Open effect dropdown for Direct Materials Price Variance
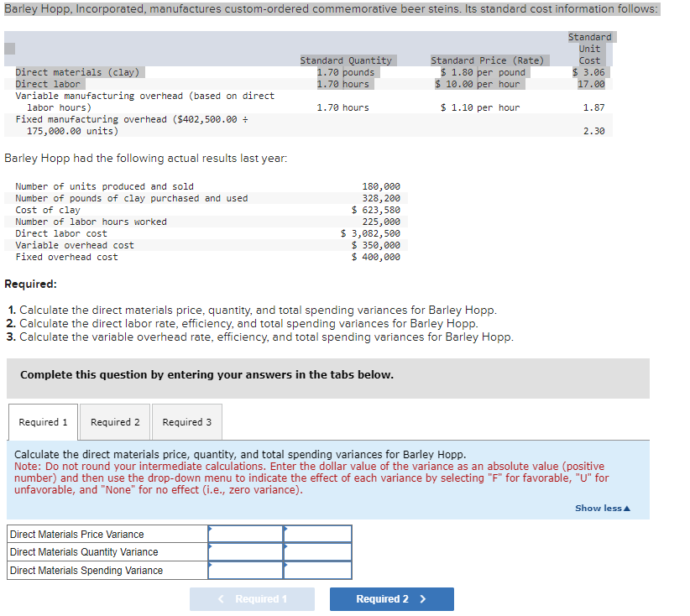 coord(317,533)
